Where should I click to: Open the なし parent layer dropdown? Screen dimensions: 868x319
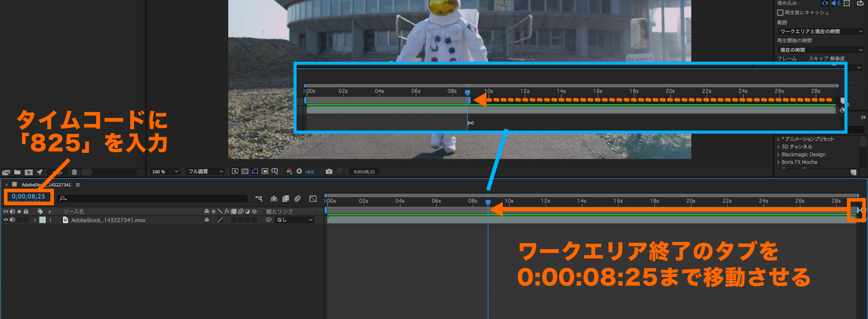point(295,220)
